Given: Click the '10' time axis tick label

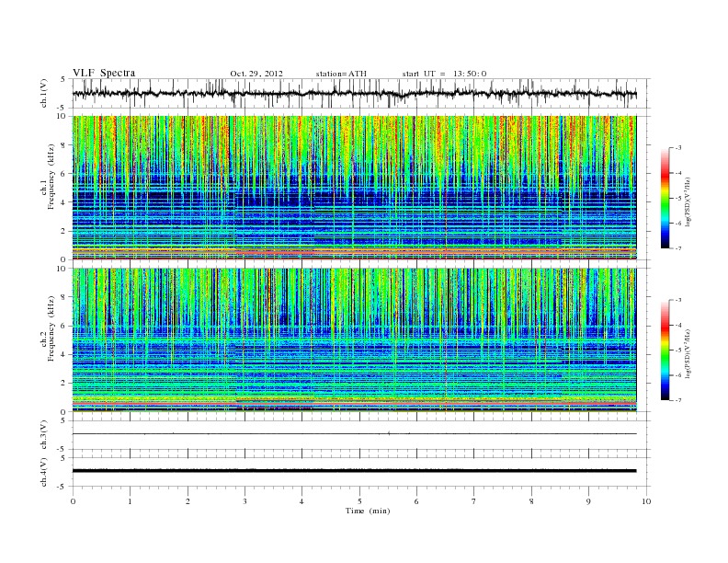Looking at the screenshot, I should [x=646, y=501].
